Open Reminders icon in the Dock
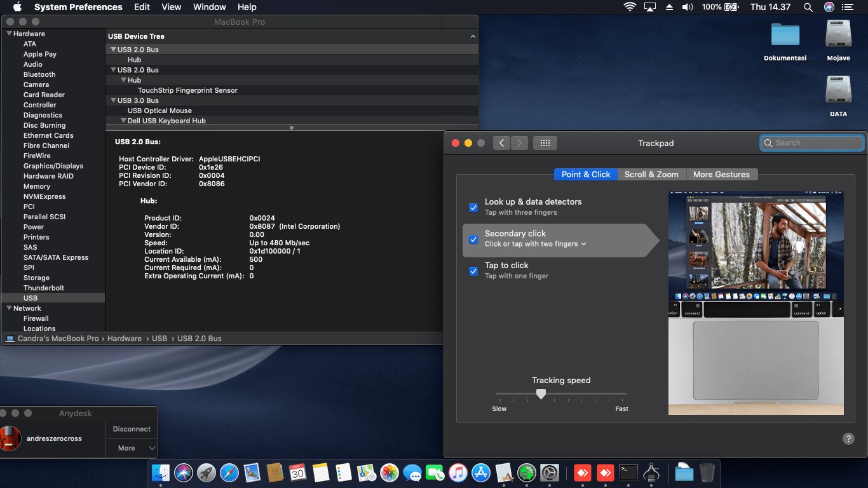Viewport: 868px width, 488px height. click(x=343, y=472)
